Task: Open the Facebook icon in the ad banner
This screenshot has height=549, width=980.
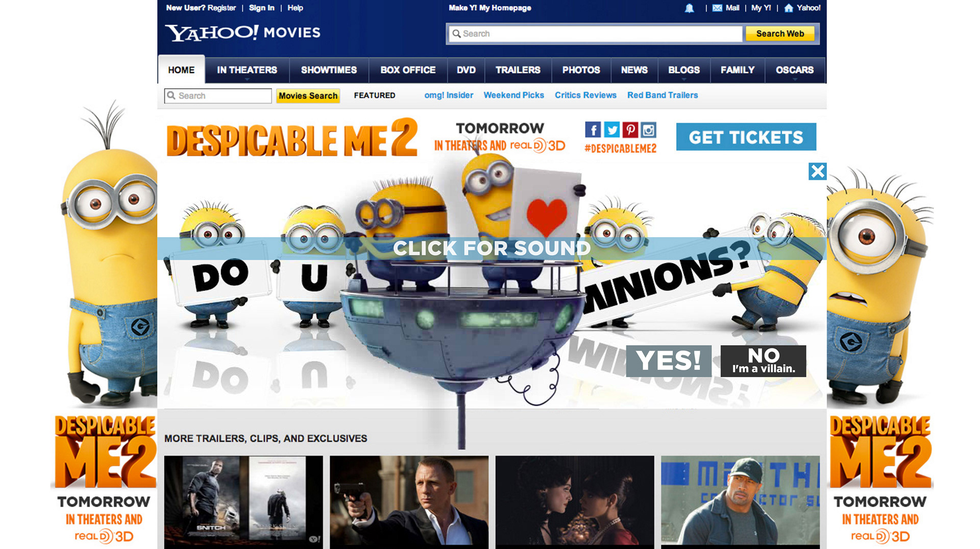Action: [x=593, y=130]
